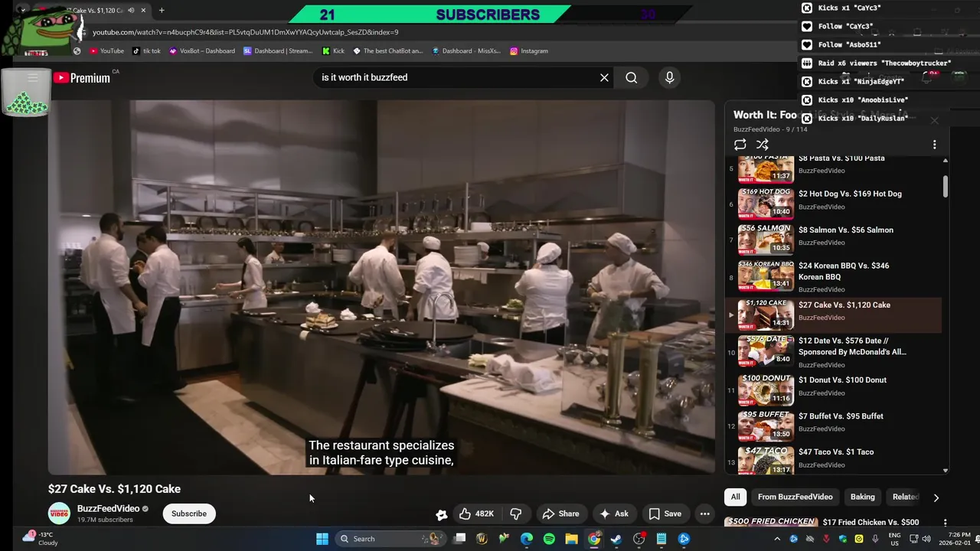Viewport: 980px width, 551px height.
Task: Open the YouTube bookmark
Action: click(106, 51)
